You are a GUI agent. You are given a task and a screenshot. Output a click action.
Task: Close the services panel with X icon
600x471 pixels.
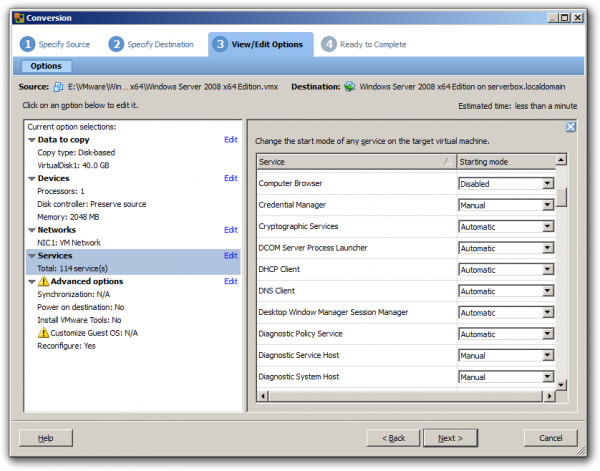pos(570,127)
